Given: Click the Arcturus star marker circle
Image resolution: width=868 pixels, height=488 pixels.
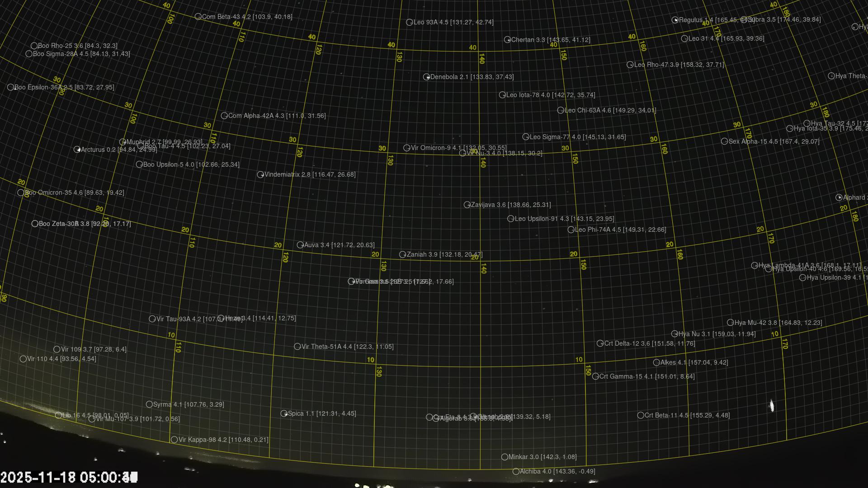Looking at the screenshot, I should (77, 150).
